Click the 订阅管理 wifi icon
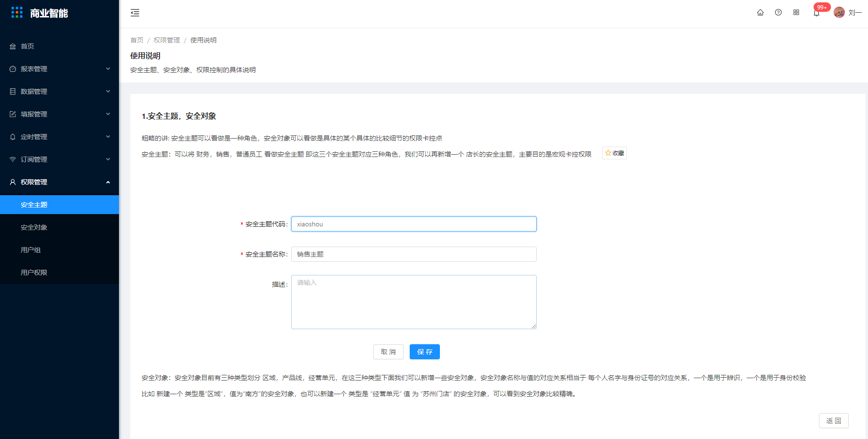868x439 pixels. point(13,159)
